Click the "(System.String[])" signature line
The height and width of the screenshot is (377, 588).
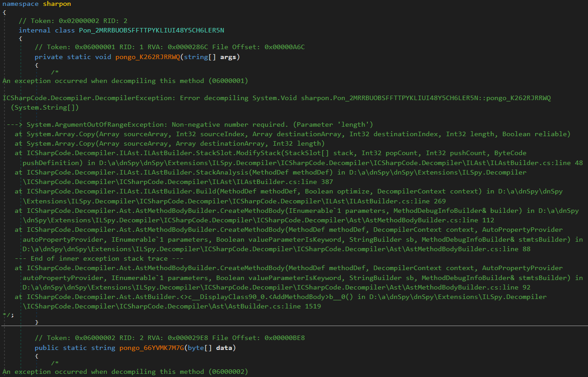45,107
